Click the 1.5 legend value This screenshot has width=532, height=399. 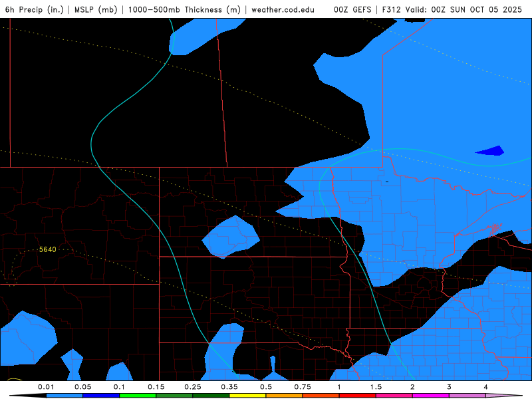(376, 387)
